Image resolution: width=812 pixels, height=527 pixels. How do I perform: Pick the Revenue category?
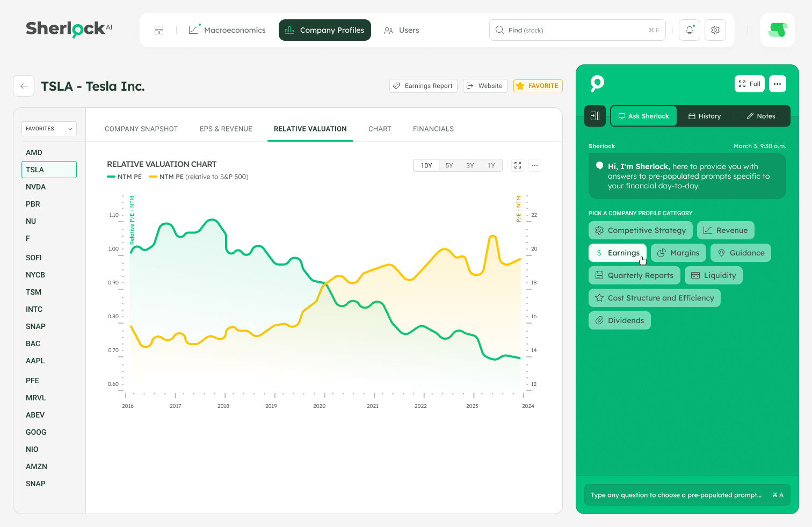click(726, 230)
